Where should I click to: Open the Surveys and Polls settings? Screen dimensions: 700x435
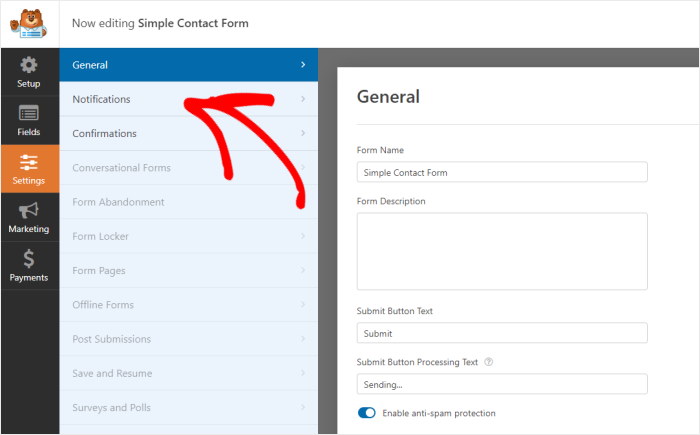pos(188,407)
